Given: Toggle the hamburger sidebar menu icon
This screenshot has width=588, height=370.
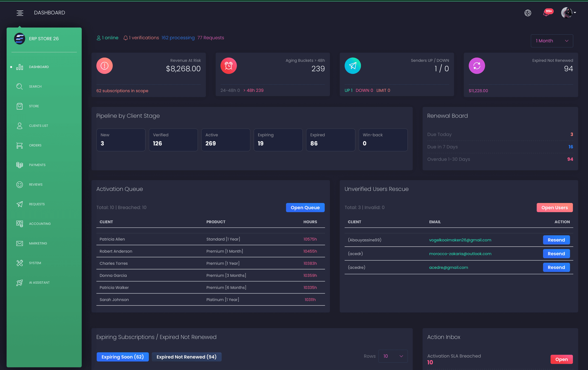Looking at the screenshot, I should point(20,13).
